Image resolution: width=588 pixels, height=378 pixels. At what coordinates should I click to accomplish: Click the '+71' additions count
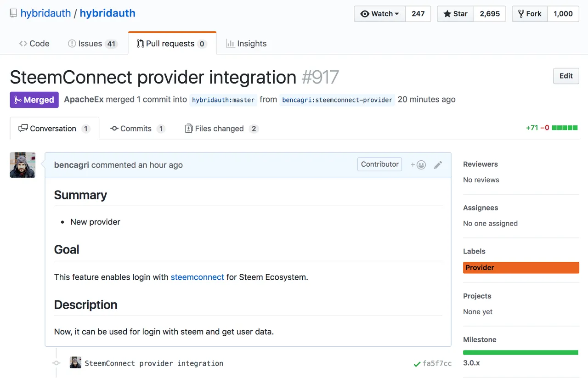[x=532, y=128]
